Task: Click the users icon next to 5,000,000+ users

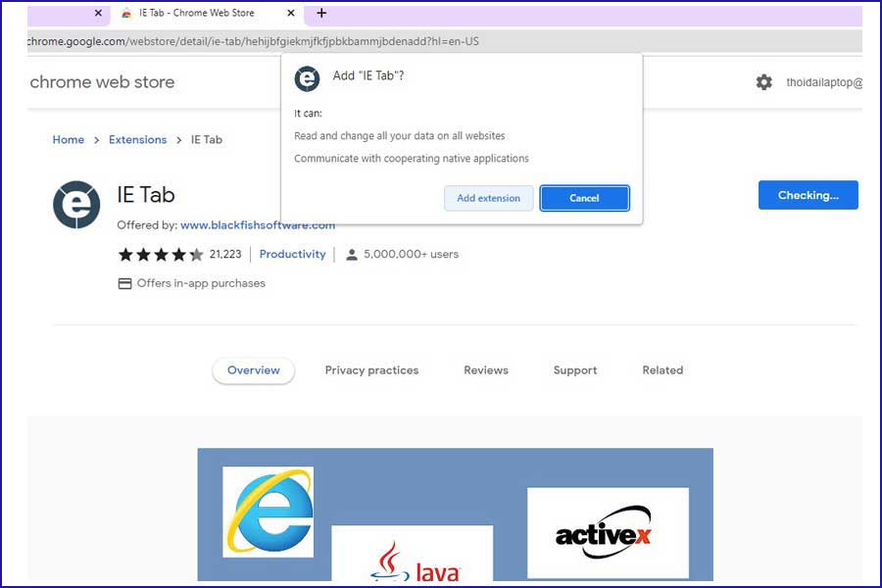Action: pos(352,254)
